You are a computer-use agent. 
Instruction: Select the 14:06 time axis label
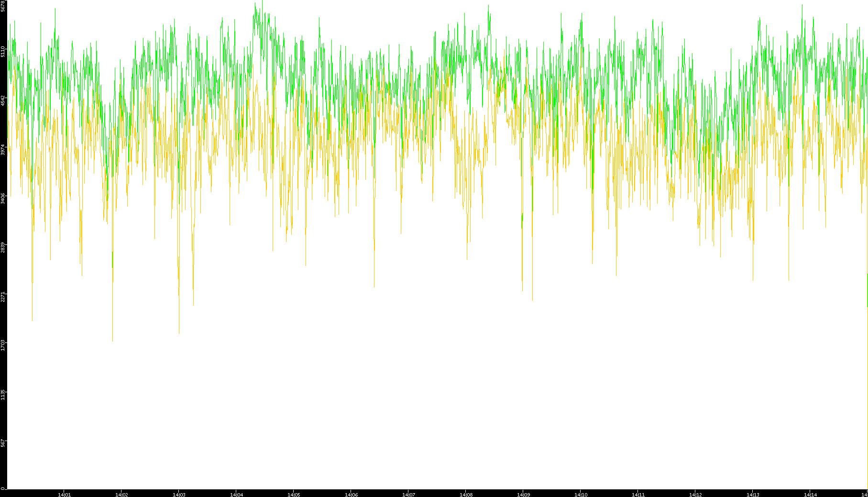coord(351,495)
